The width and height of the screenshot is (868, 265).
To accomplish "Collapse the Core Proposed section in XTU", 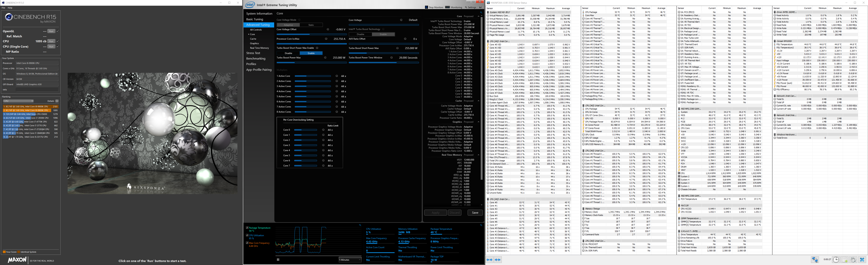I will pos(478,16).
